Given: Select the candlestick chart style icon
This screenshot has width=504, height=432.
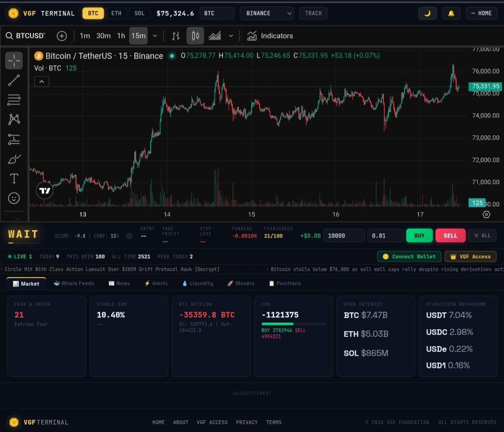Looking at the screenshot, I should coord(195,36).
